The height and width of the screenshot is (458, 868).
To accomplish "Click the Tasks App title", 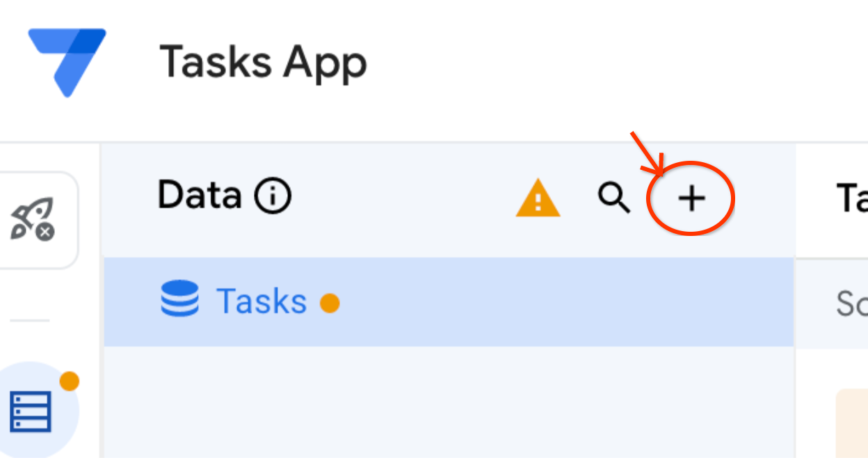I will tap(264, 61).
